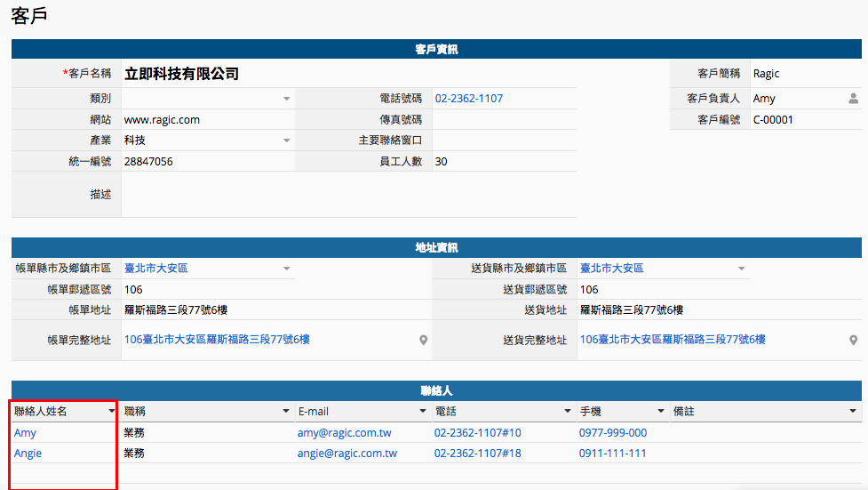
Task: Open 聯絡人姓名 column filter arrow
Action: tap(111, 412)
